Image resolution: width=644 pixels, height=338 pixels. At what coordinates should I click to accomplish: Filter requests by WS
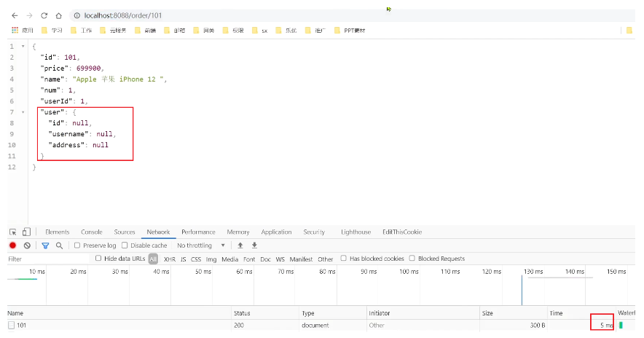(280, 259)
